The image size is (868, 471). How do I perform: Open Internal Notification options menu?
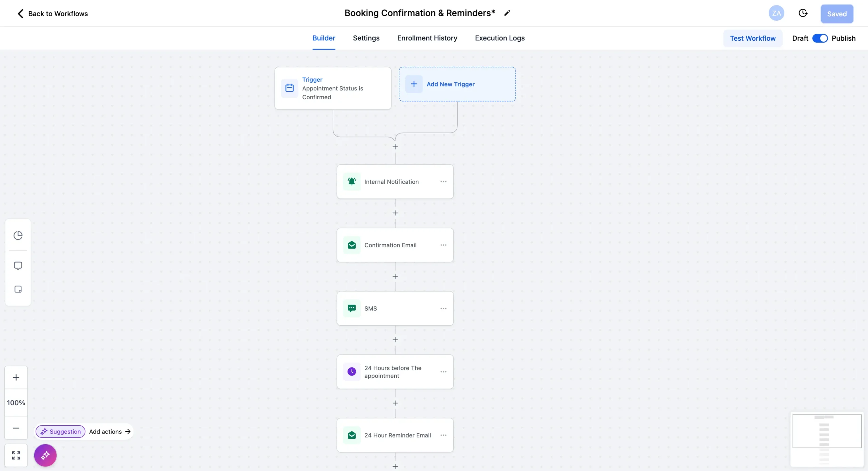[x=443, y=182]
